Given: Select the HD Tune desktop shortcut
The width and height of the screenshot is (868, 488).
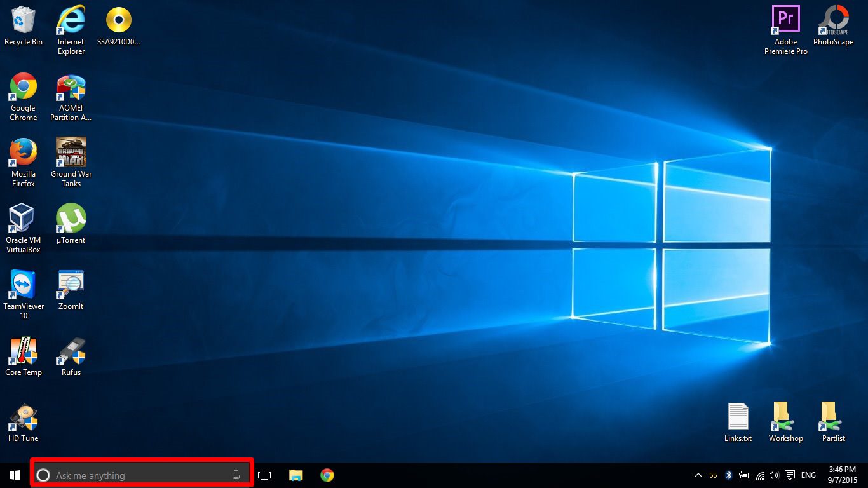Looking at the screenshot, I should point(24,422).
